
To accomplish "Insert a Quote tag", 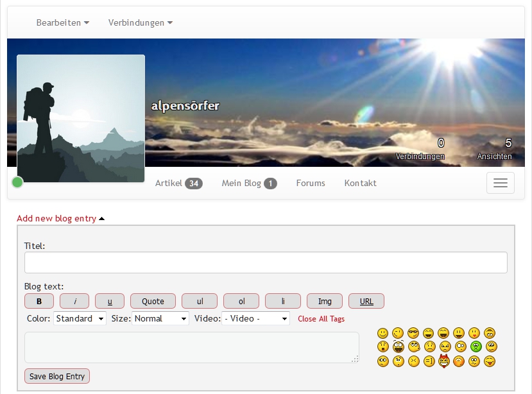I will pos(153,301).
